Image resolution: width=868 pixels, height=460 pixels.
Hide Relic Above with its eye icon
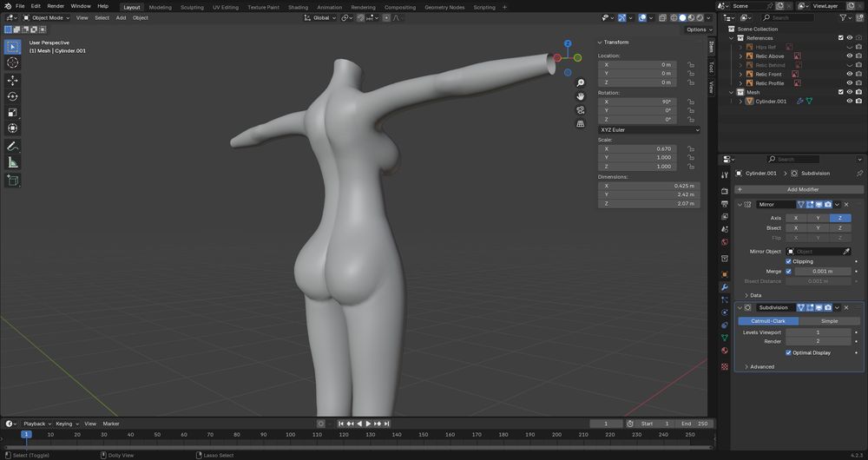click(849, 56)
